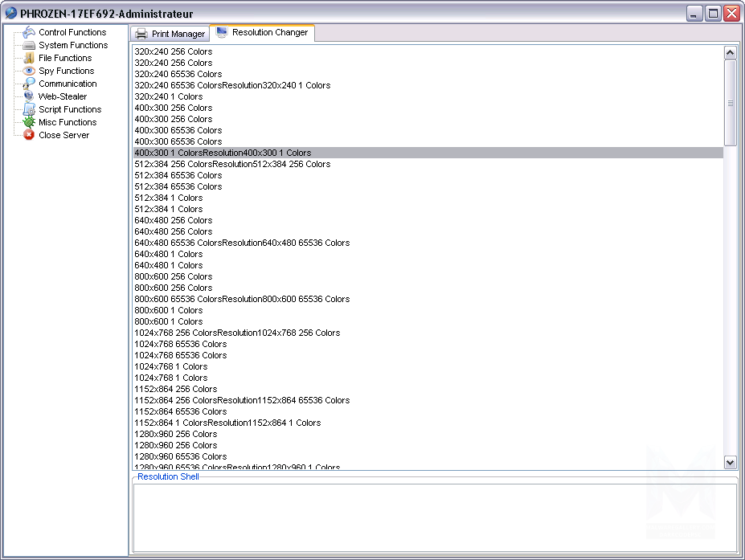Click the red Close Server icon
The image size is (745, 560).
(x=30, y=135)
